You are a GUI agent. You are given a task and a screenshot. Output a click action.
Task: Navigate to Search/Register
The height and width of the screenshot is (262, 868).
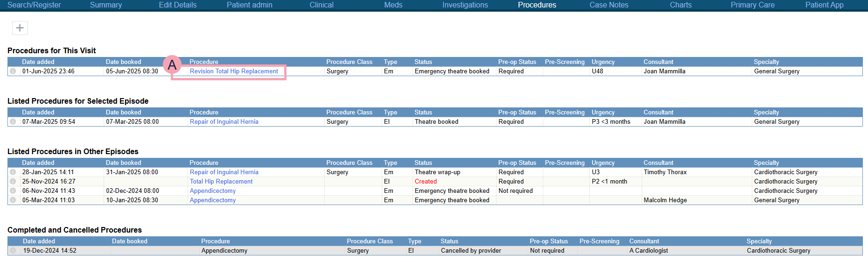tap(34, 5)
